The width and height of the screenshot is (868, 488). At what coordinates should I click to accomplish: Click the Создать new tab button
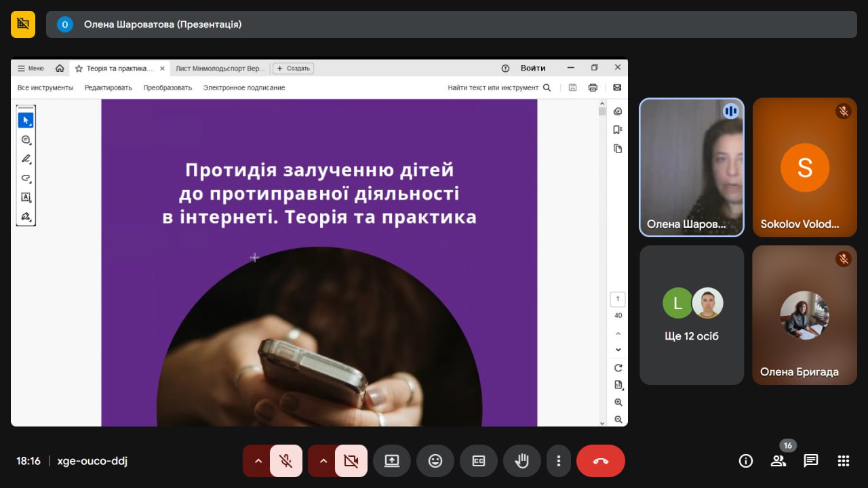click(x=293, y=68)
